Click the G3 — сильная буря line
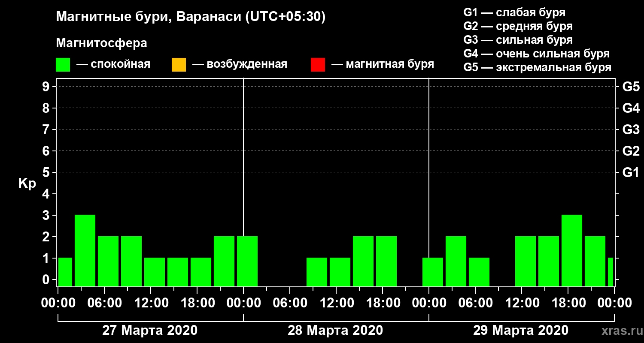The height and width of the screenshot is (343, 644). pos(518,40)
